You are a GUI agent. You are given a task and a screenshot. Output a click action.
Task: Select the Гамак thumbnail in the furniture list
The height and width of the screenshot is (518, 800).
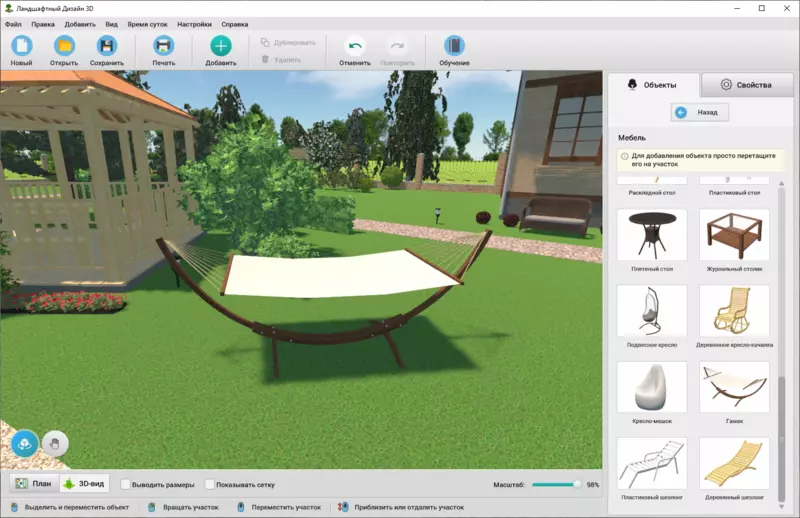(734, 387)
